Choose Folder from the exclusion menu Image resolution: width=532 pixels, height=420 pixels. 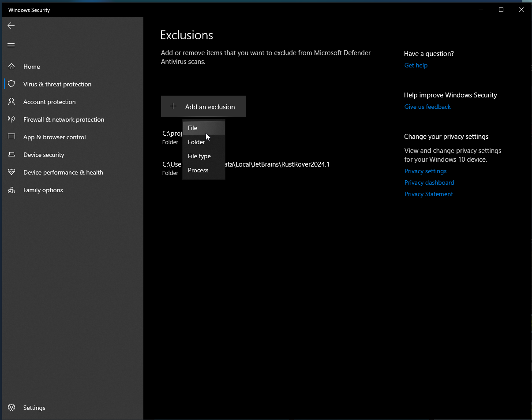tap(196, 142)
